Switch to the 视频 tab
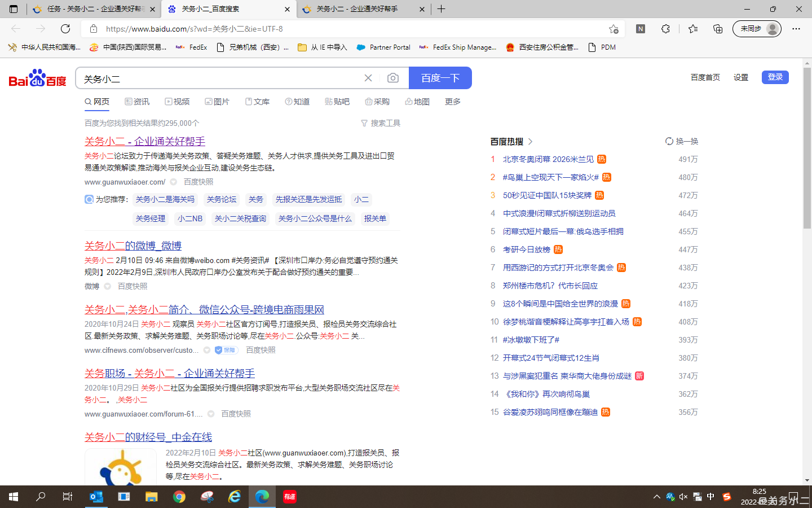812x508 pixels. (x=177, y=102)
